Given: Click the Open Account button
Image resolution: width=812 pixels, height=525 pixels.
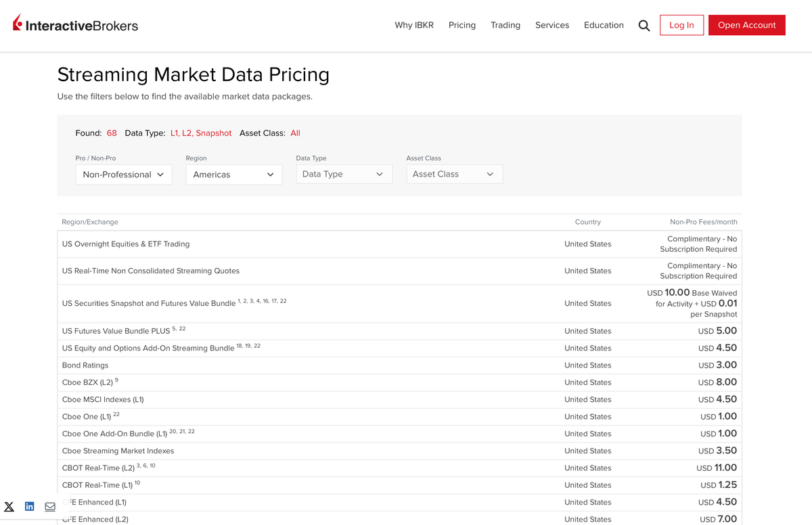Looking at the screenshot, I should (x=747, y=25).
